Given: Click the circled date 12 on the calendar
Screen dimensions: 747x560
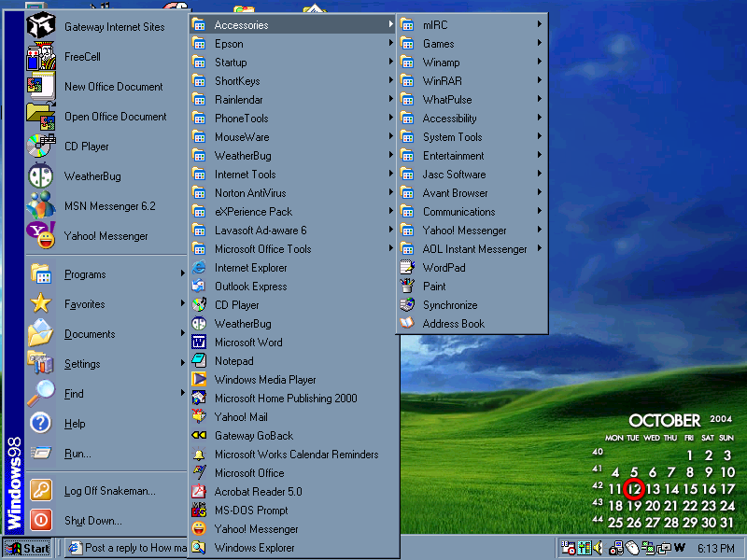Looking at the screenshot, I should (x=634, y=489).
